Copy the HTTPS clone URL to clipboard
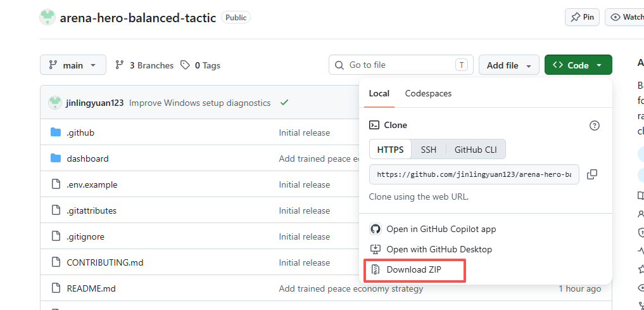The width and height of the screenshot is (644, 310). [x=592, y=174]
